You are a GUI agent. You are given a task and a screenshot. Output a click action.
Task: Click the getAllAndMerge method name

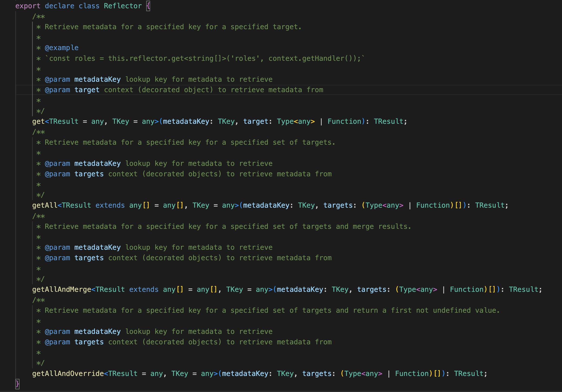(x=62, y=289)
